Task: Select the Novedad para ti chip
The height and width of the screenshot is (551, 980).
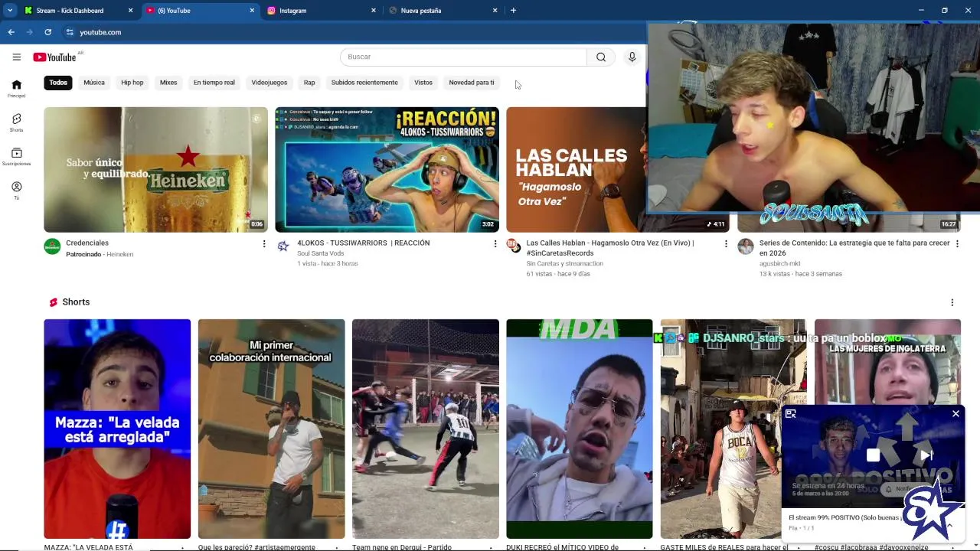Action: coord(472,83)
